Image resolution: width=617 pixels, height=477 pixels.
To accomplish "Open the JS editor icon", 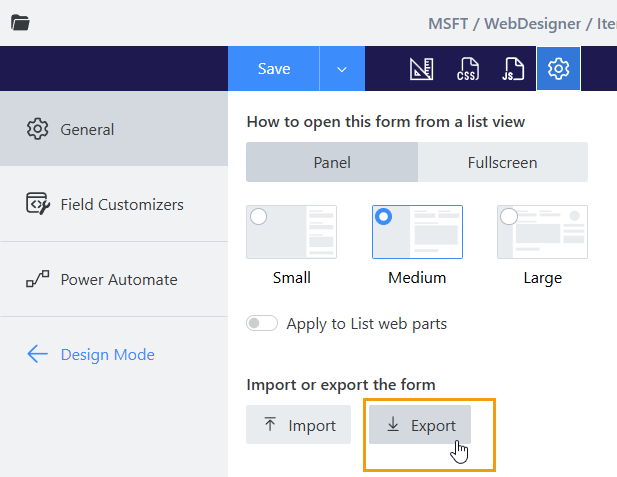I will pos(512,69).
